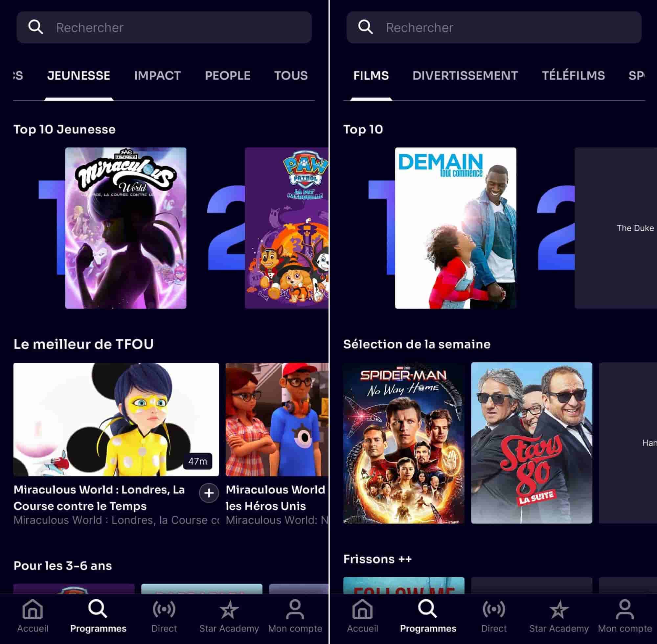Open Direct live icon in right screen
The width and height of the screenshot is (657, 644).
tap(494, 609)
